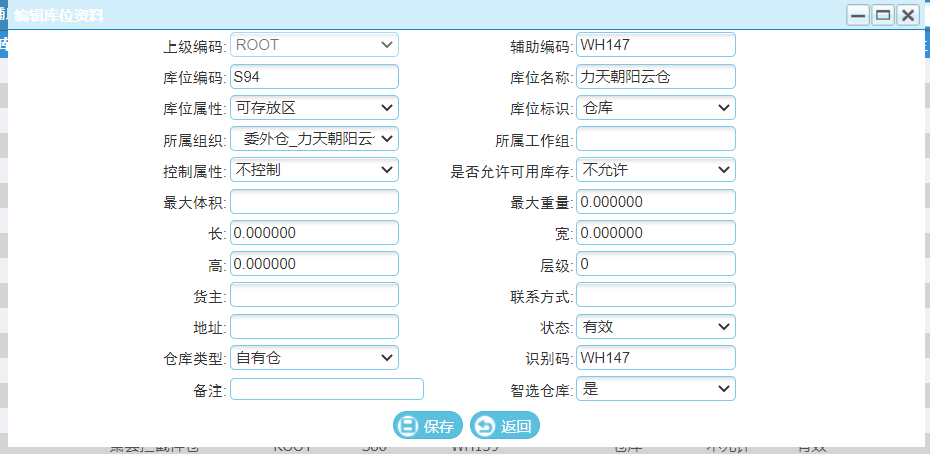Click the 编辑库位资料 dialog title
930x454 pixels.
pyautogui.click(x=59, y=15)
